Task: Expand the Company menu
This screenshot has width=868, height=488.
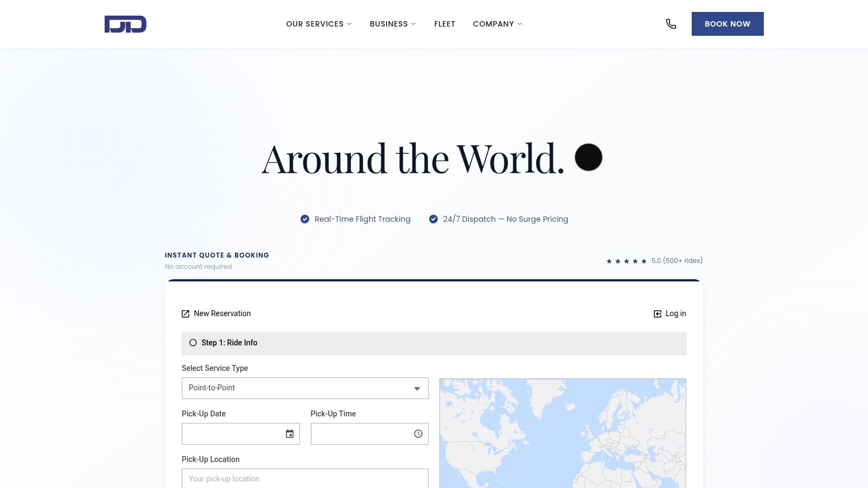Action: pos(497,24)
